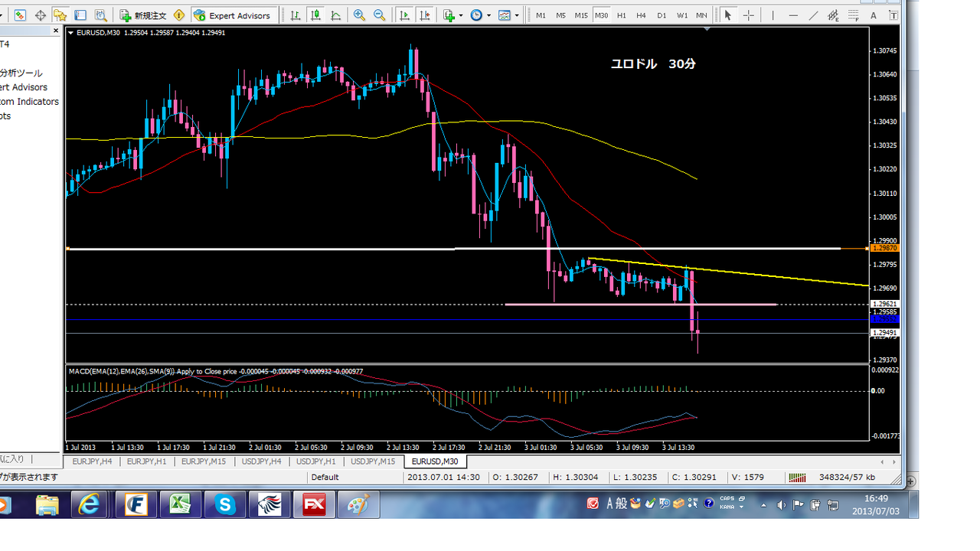This screenshot has width=980, height=551.
Task: Open the periodicity clock dropdown
Action: 479,15
